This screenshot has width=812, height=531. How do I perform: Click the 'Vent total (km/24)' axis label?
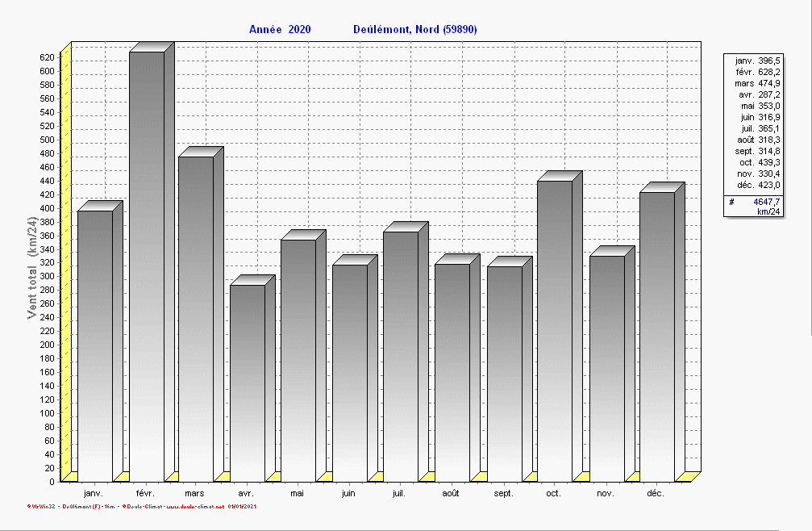coord(32,268)
